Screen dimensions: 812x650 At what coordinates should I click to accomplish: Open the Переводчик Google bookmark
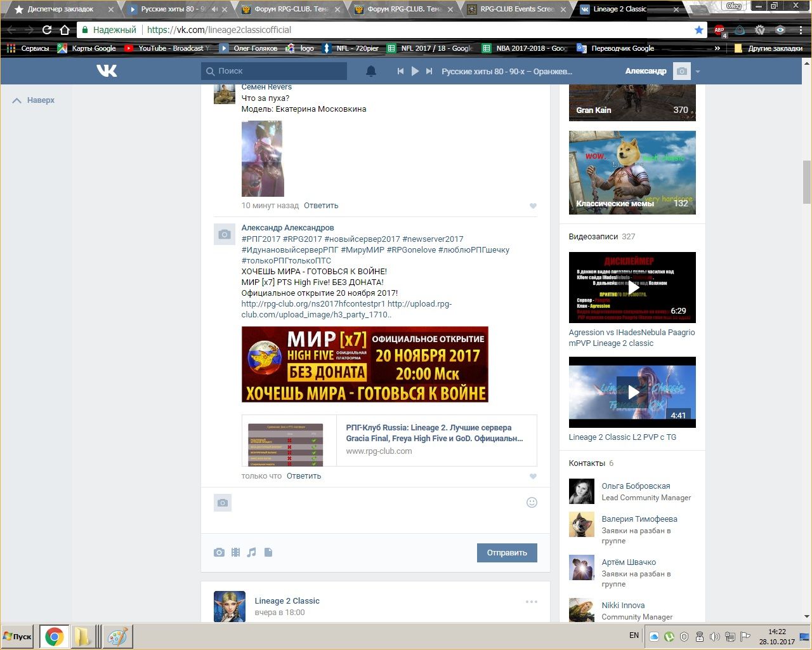pyautogui.click(x=615, y=48)
